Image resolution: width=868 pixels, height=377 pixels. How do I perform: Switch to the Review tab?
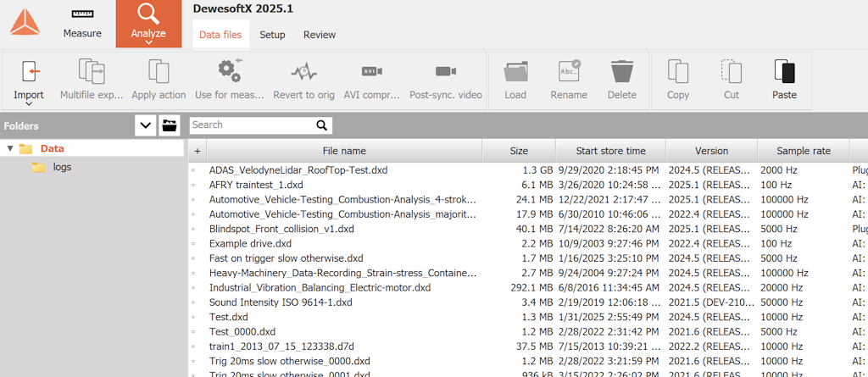tap(320, 35)
